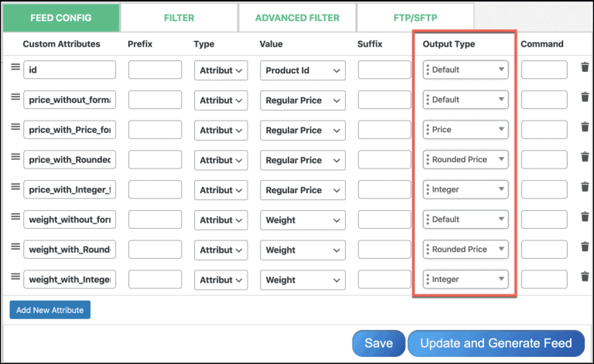Click the Save button
The height and width of the screenshot is (364, 594).
pos(378,343)
